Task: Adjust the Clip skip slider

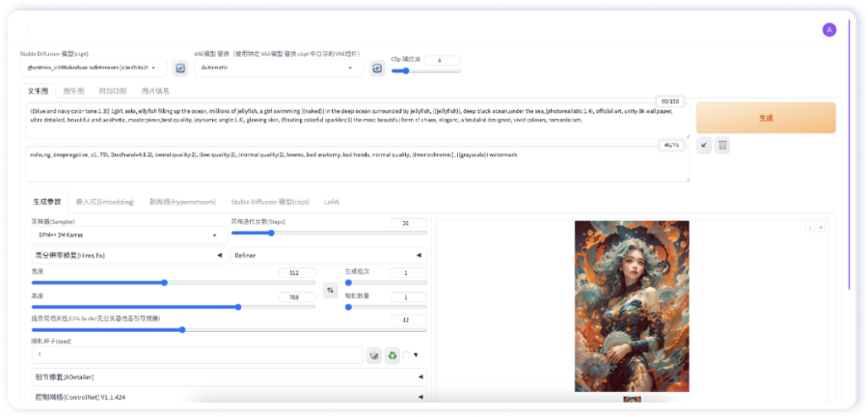Action: pyautogui.click(x=425, y=70)
